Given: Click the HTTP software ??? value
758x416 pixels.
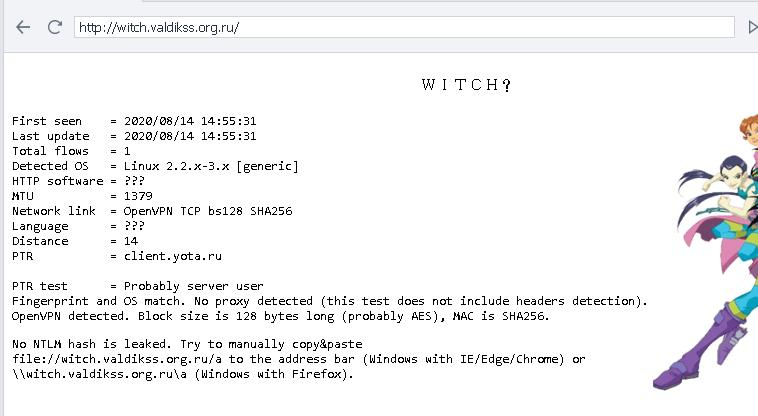Looking at the screenshot, I should [134, 181].
